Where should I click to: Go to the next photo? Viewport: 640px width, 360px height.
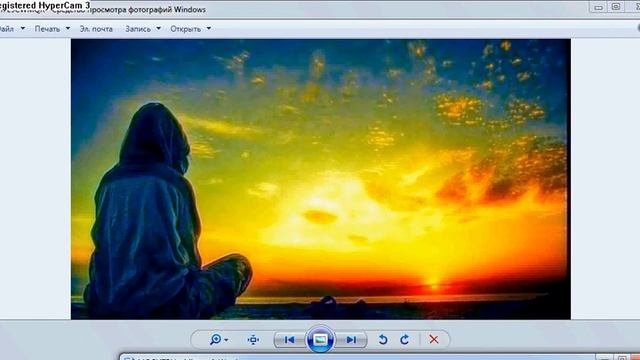pyautogui.click(x=351, y=340)
